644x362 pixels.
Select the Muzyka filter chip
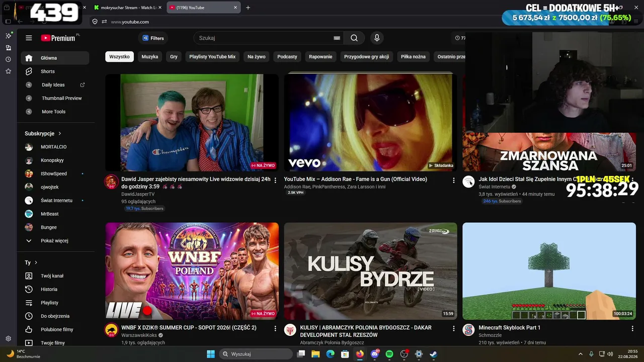150,57
